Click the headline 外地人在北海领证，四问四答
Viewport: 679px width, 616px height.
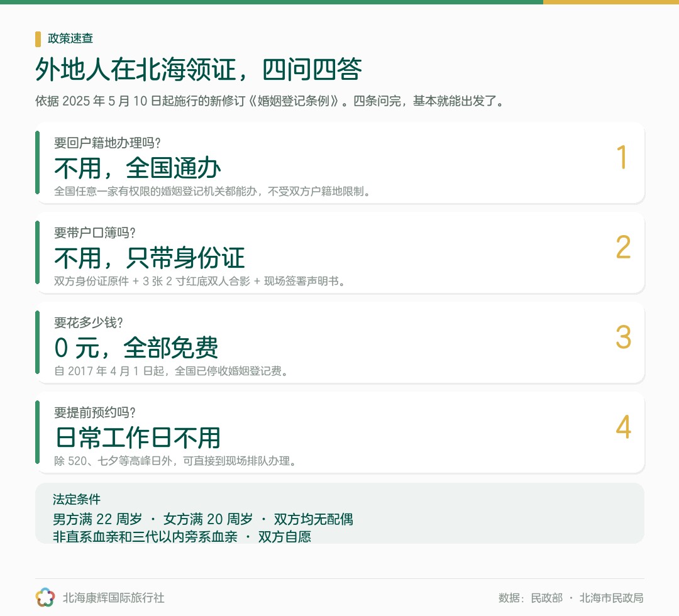point(198,69)
